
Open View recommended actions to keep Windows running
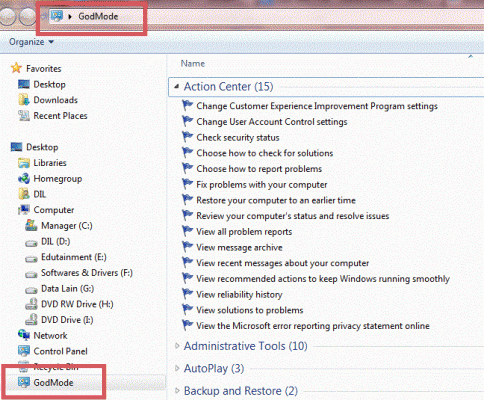(323, 279)
